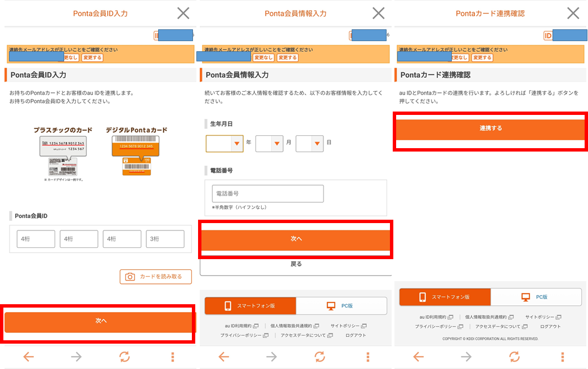Select PC版 tab in Pontaカード連携確認 screen
Viewport: 588px width, 369px height.
click(x=536, y=297)
